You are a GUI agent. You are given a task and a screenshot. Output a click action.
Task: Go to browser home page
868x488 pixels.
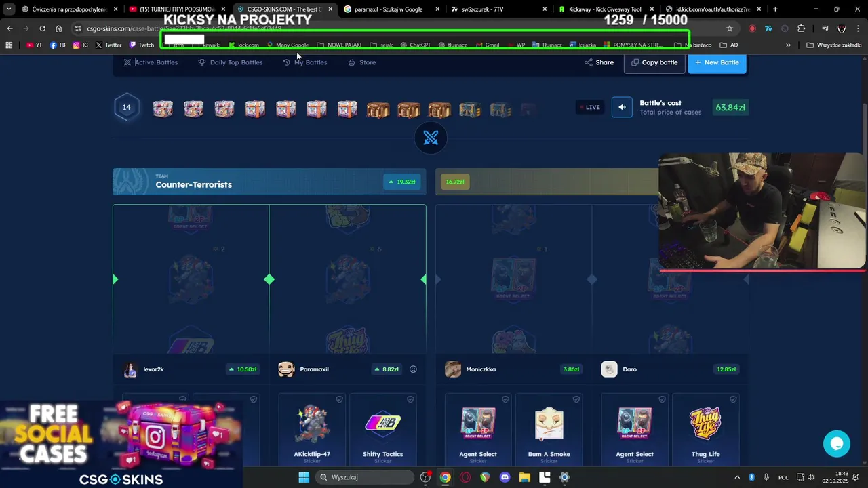pos(58,28)
